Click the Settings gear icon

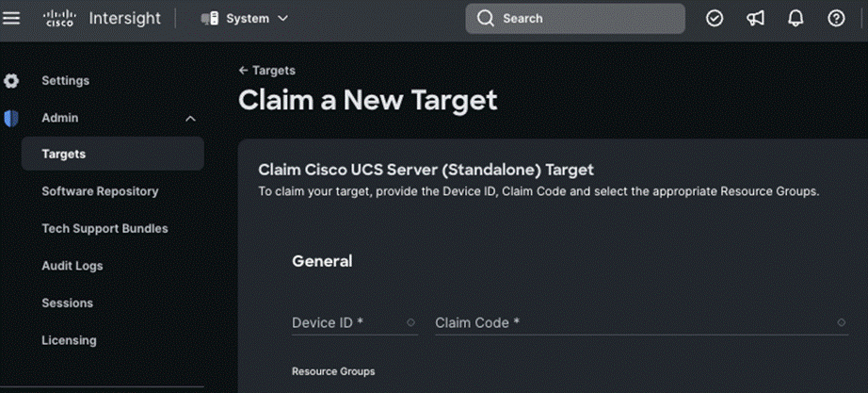click(11, 81)
